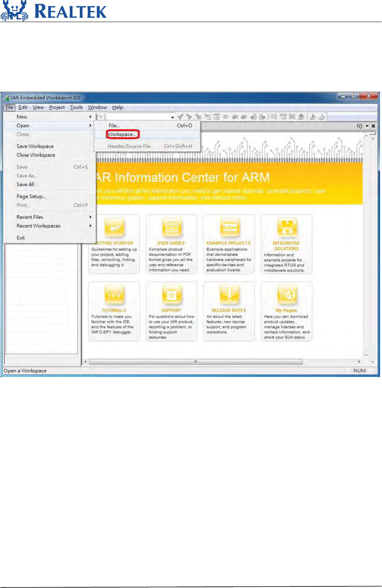Viewport: 382px width, 588px height.
Task: Click the Toggle Breakpoint toolbar icon
Action: coord(301,117)
